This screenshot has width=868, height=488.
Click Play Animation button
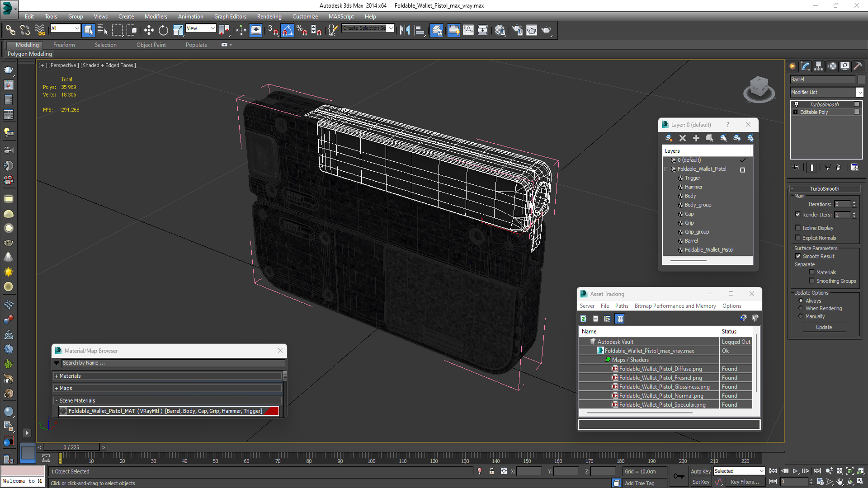795,471
